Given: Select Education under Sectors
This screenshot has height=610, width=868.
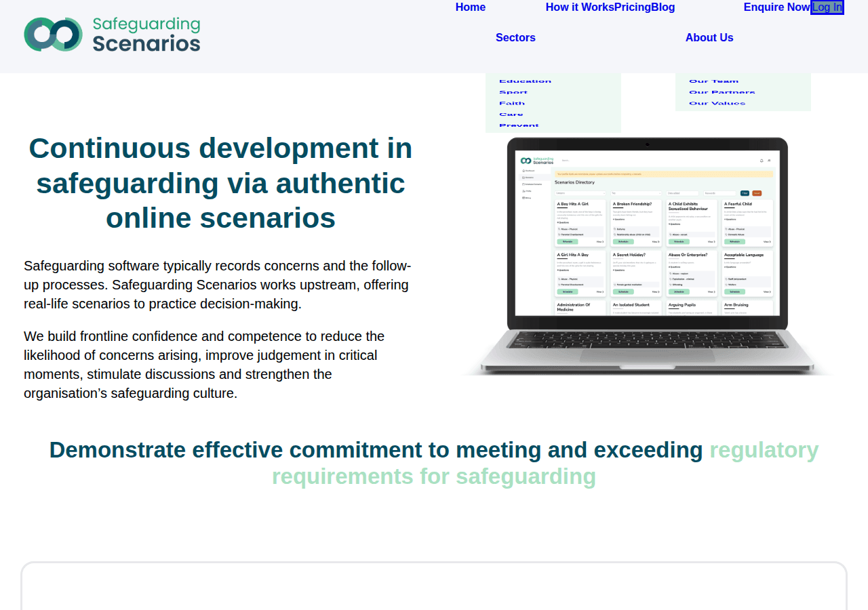Looking at the screenshot, I should pos(525,81).
